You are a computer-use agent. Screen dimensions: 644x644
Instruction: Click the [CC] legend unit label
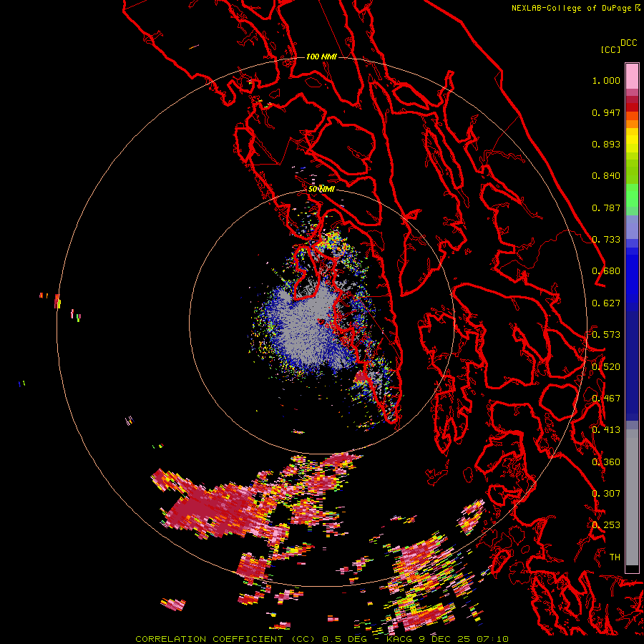coord(610,49)
